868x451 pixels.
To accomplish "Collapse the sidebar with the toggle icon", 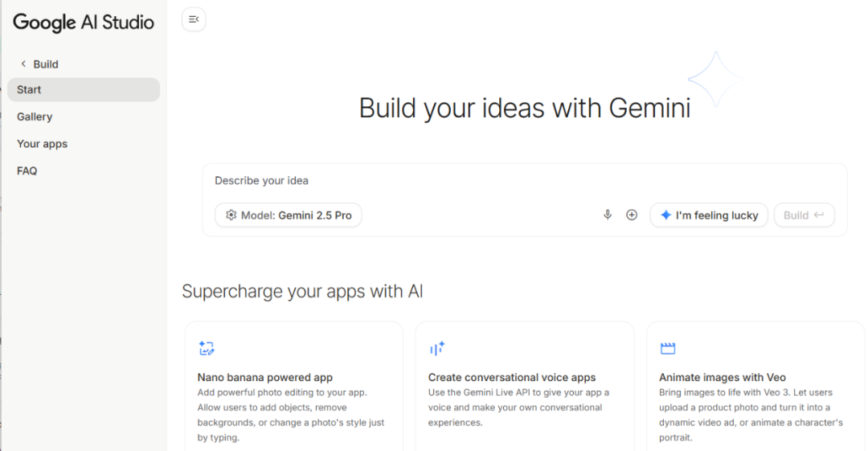I will (194, 19).
